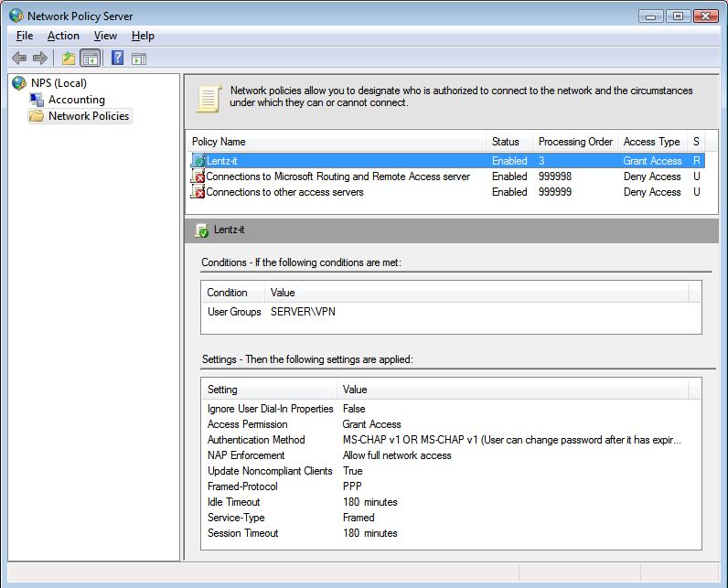728x588 pixels.
Task: Click the Lentz-it policy green check icon
Action: [198, 161]
